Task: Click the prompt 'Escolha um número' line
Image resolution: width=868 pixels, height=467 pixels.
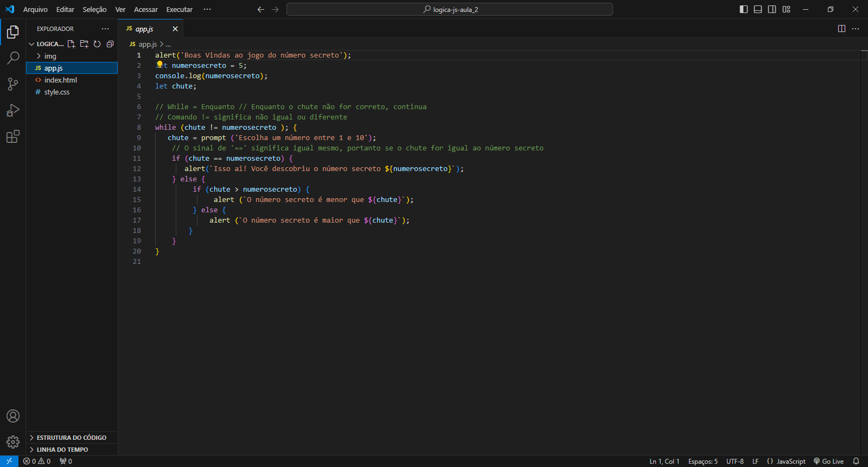Action: (x=272, y=137)
